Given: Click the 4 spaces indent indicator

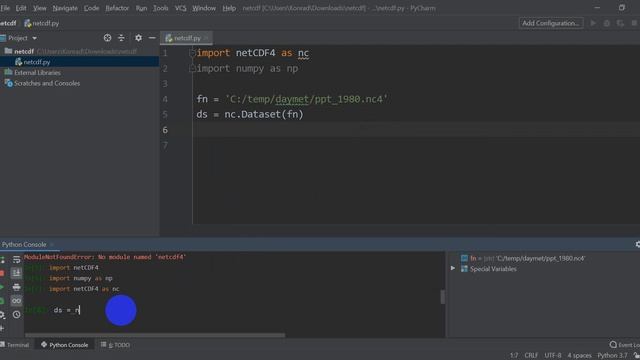Looking at the screenshot, I should (x=579, y=356).
